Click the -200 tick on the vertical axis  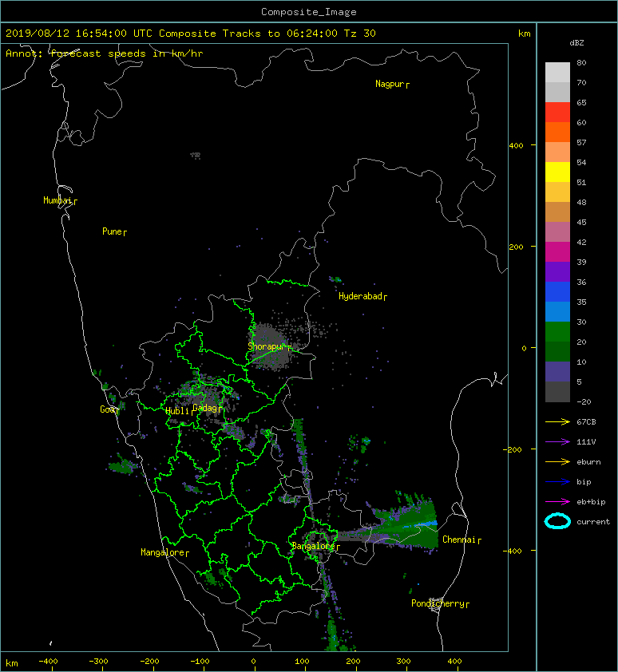click(513, 449)
